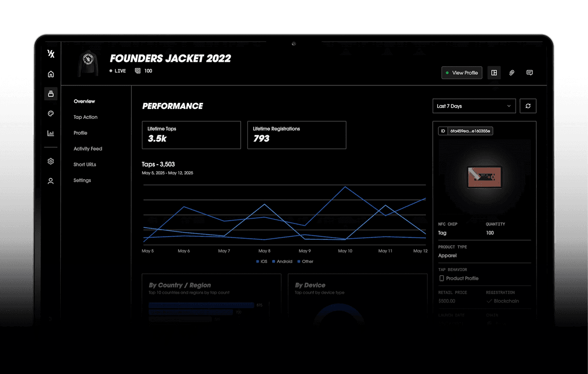Click the Taps - 3,503 chart title
Screen dimensions: 588x374
(x=158, y=164)
